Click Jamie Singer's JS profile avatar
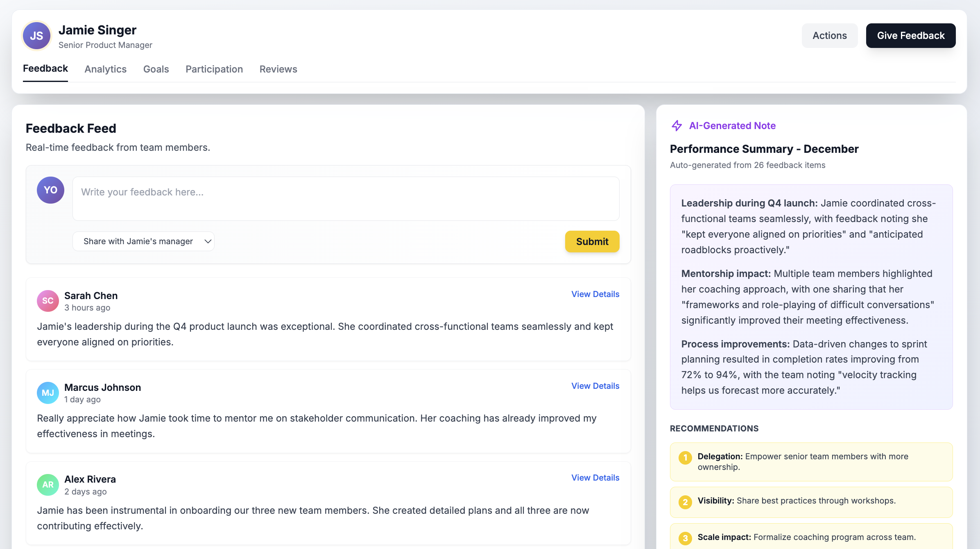The height and width of the screenshot is (549, 980). click(36, 36)
